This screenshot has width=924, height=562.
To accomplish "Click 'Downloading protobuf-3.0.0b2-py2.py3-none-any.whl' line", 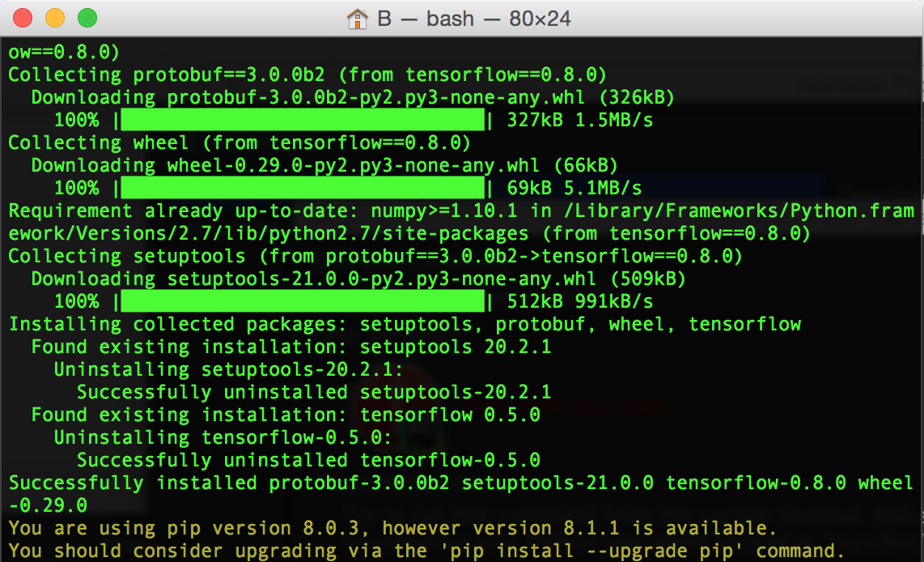I will click(x=353, y=97).
